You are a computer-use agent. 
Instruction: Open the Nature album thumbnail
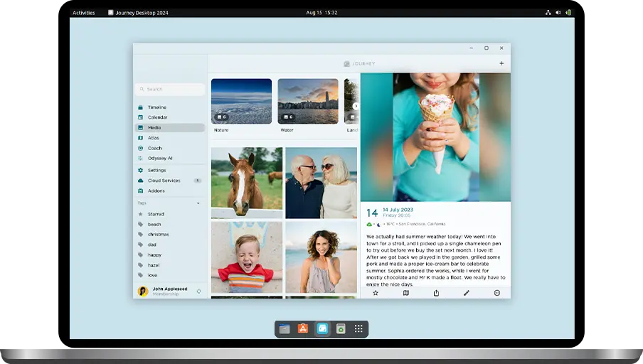coord(241,101)
